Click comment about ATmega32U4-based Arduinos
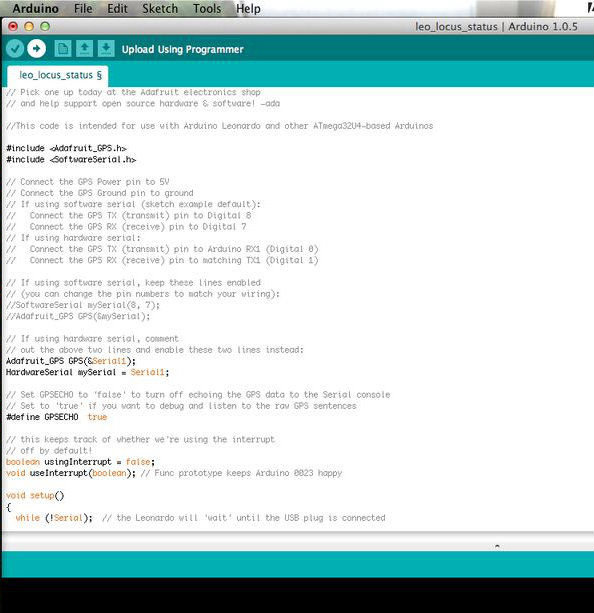Screen dimensions: 594x613 coord(220,126)
